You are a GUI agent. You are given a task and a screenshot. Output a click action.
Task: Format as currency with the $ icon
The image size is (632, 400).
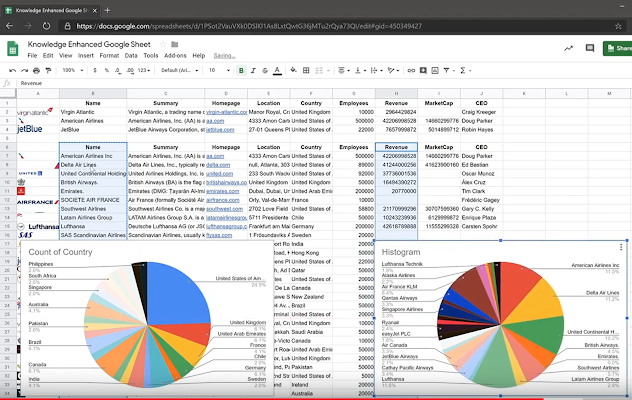(95, 70)
